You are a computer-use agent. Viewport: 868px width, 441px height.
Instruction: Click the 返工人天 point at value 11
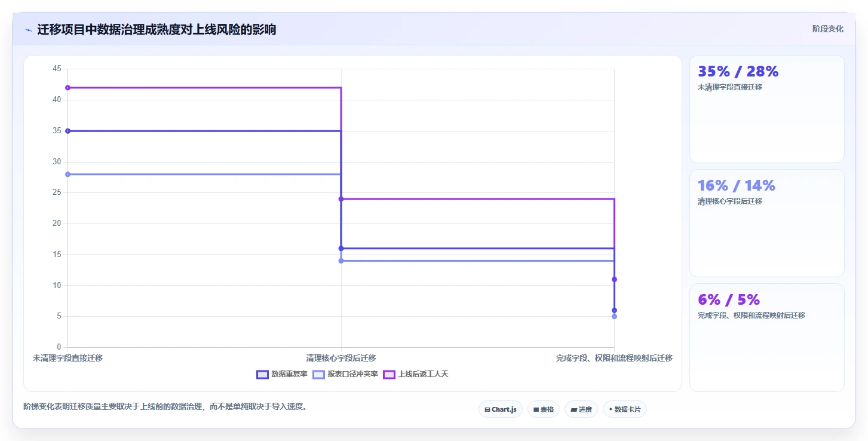coord(614,279)
